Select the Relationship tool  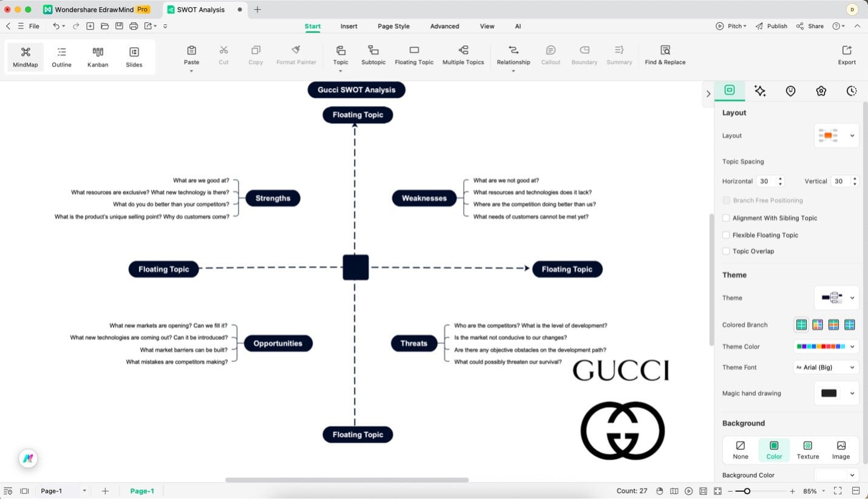click(x=514, y=55)
